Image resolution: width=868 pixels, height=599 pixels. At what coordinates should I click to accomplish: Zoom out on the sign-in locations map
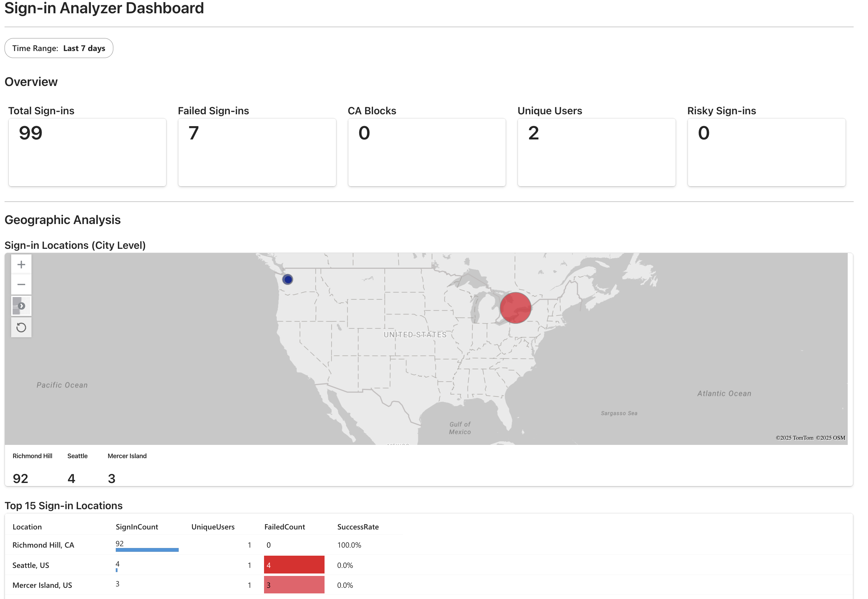(x=21, y=284)
